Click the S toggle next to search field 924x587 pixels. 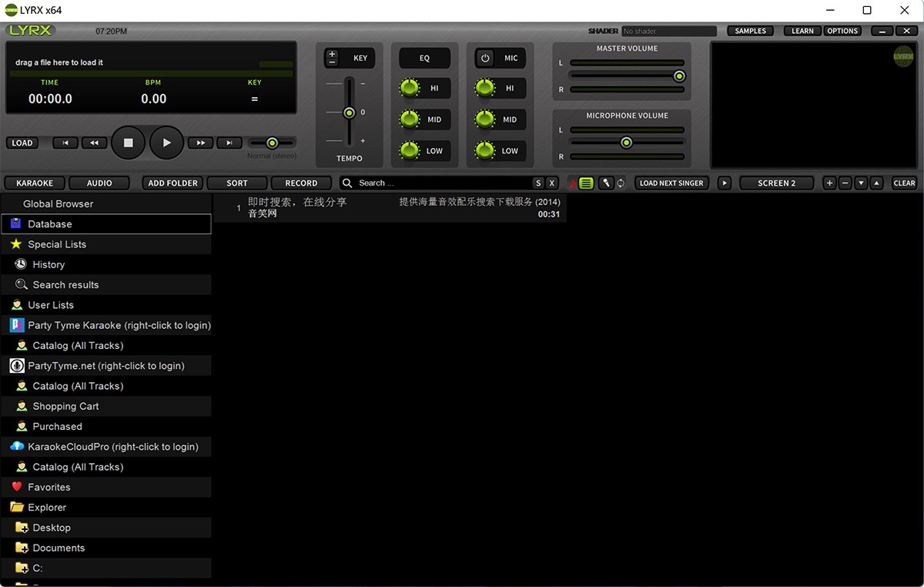pos(539,183)
